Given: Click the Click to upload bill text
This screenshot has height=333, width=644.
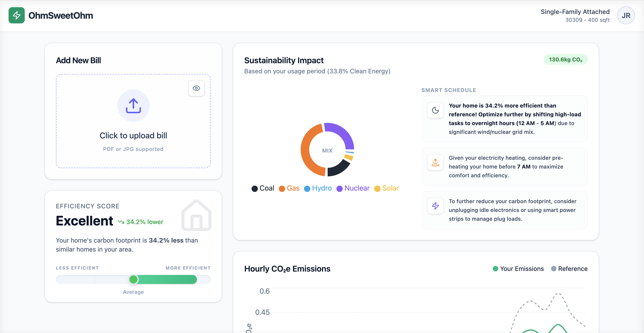Looking at the screenshot, I should pos(133,135).
